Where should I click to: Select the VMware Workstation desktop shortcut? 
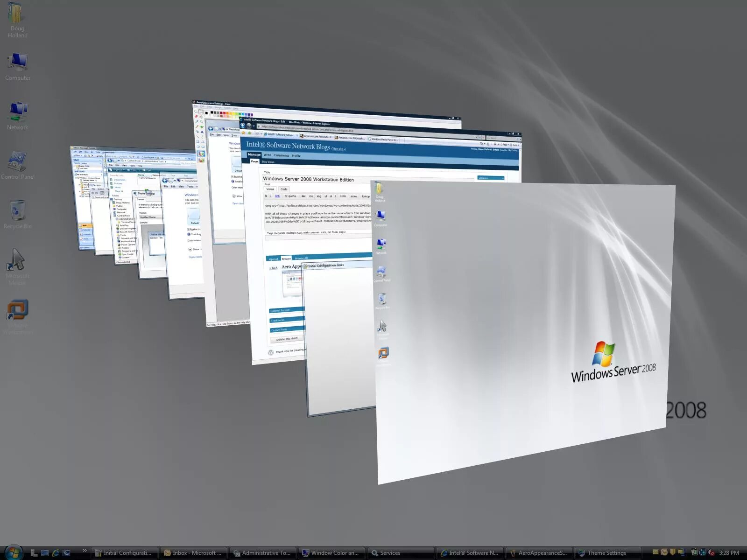pos(17,316)
